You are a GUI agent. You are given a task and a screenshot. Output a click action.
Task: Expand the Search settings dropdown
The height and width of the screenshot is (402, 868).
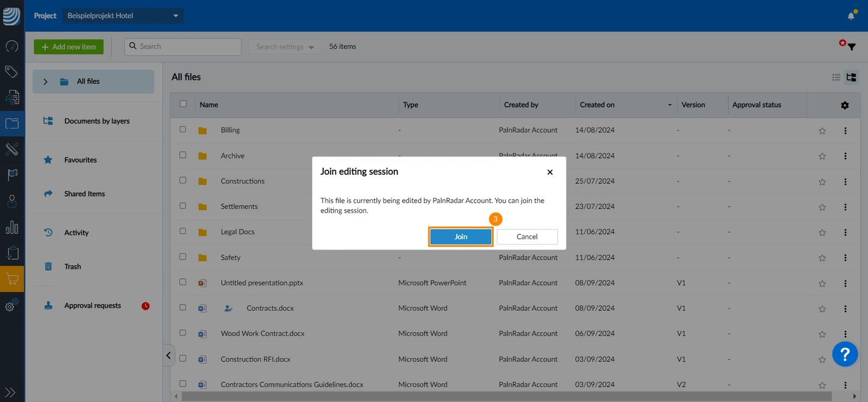click(285, 47)
